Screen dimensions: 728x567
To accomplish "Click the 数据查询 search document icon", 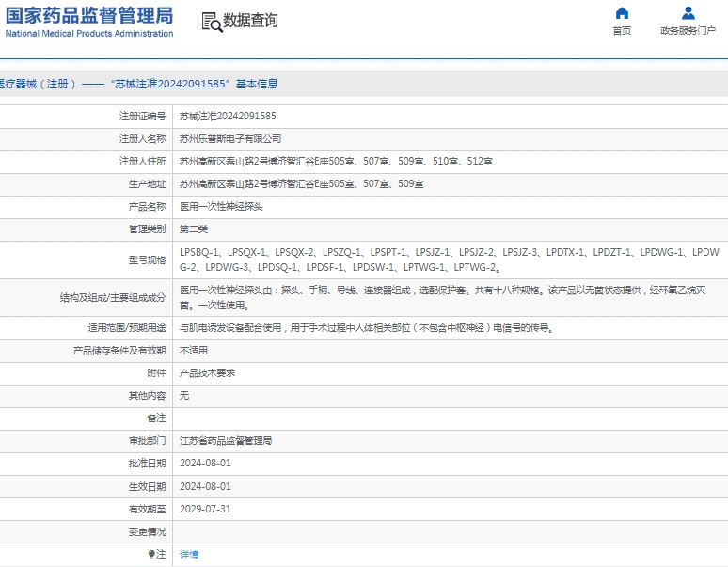I will click(x=212, y=23).
